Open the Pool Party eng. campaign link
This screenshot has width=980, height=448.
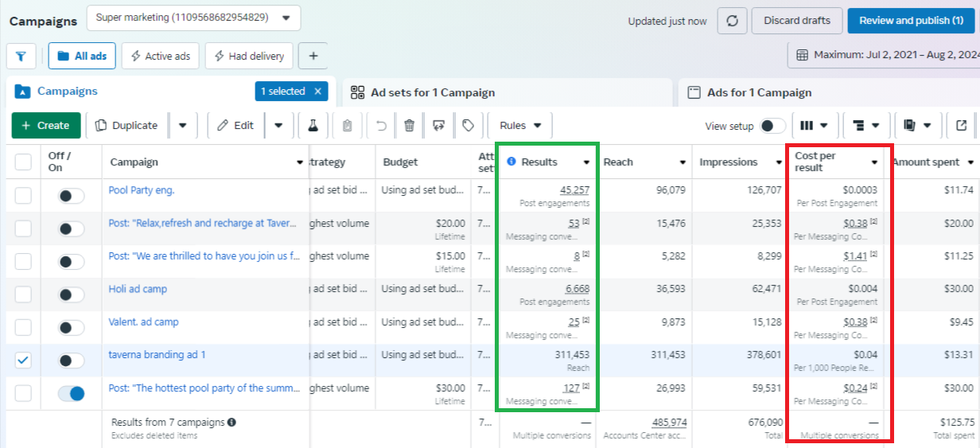[x=142, y=190]
